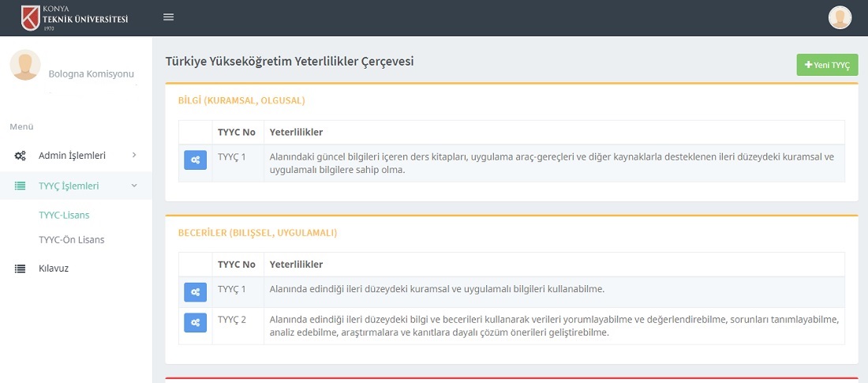The width and height of the screenshot is (868, 383).
Task: Click the Yeterlilikler header in BECERİLER table
Action: [296, 264]
